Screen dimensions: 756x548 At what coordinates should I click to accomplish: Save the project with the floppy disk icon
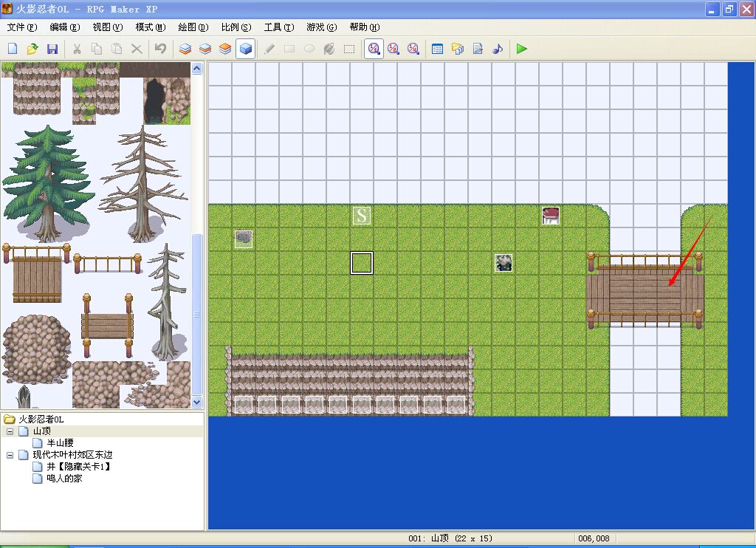pos(52,49)
